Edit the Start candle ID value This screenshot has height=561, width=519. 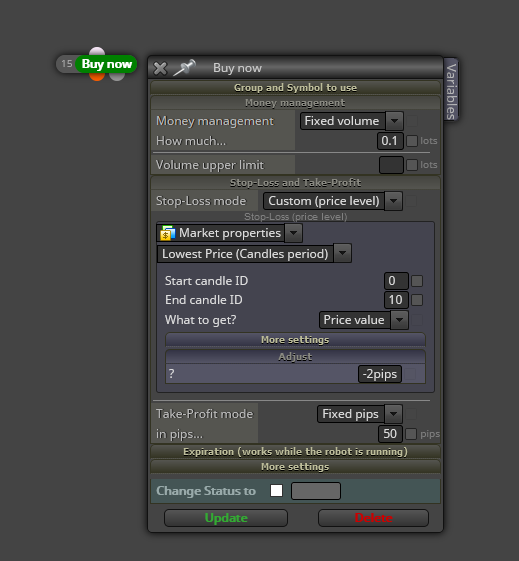coord(396,281)
